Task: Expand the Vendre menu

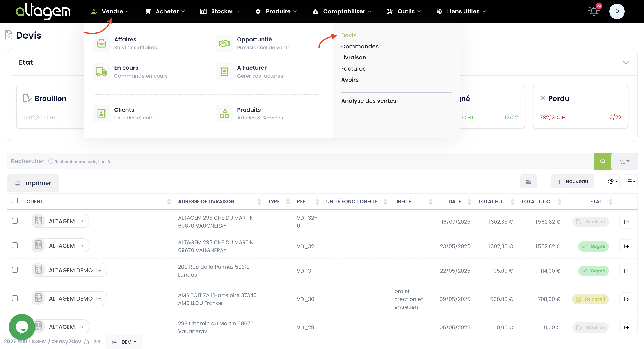Action: click(110, 11)
